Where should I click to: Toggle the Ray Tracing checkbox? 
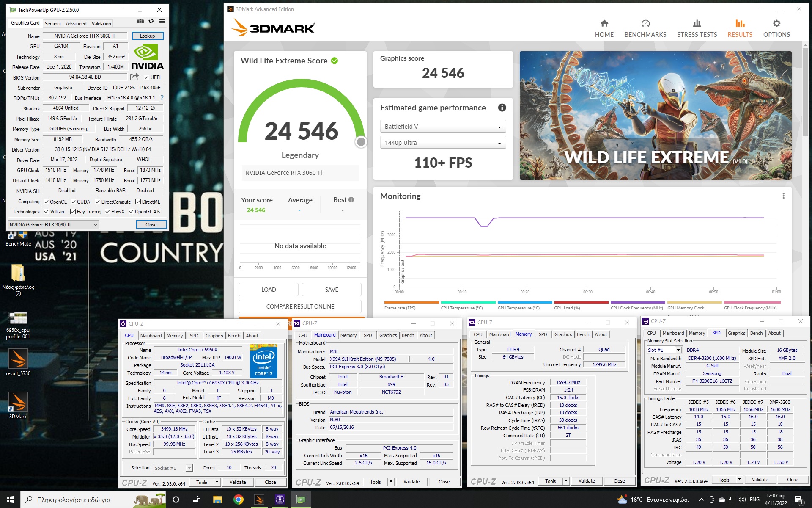click(73, 212)
